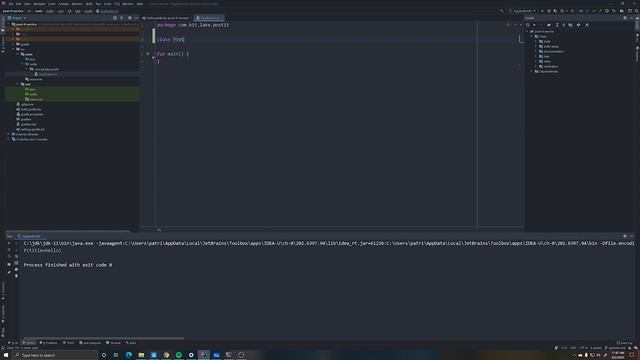The image size is (640, 360).
Task: Open Gradle build tool settings wrench
Action: coord(587,25)
